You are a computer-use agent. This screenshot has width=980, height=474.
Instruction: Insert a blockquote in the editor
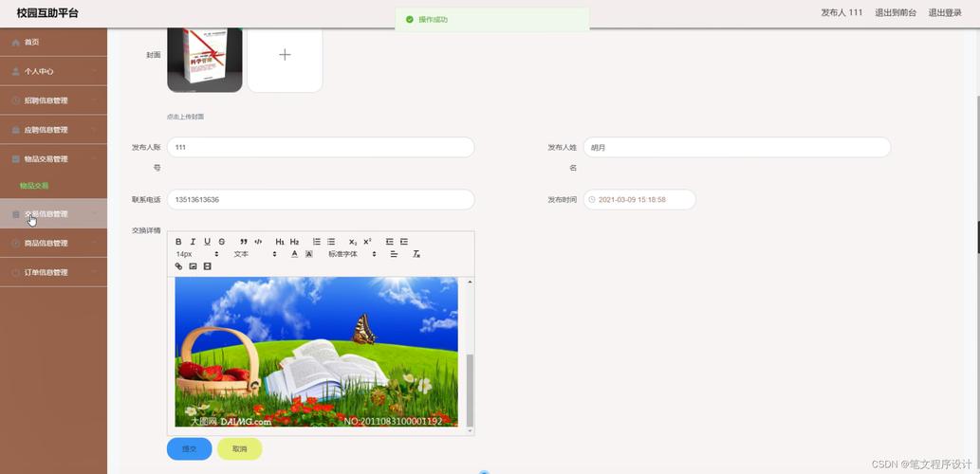click(x=244, y=242)
